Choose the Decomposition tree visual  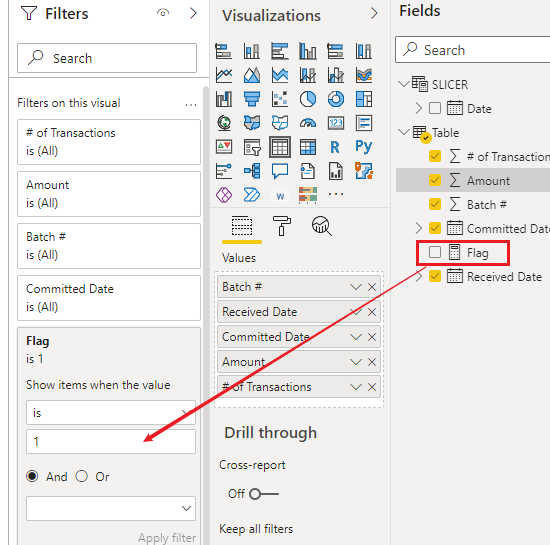[x=251, y=171]
